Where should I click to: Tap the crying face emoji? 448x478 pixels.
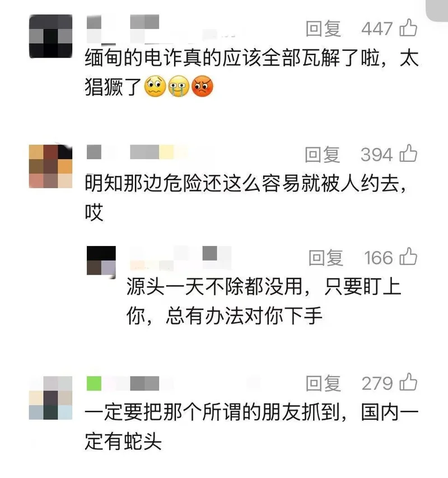click(179, 86)
